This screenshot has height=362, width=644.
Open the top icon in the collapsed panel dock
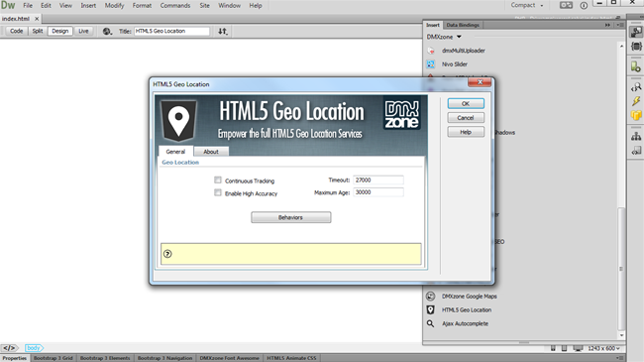pos(636,32)
